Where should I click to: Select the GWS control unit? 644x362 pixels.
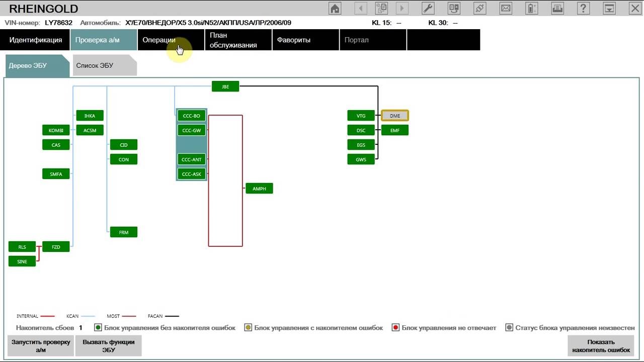361,159
